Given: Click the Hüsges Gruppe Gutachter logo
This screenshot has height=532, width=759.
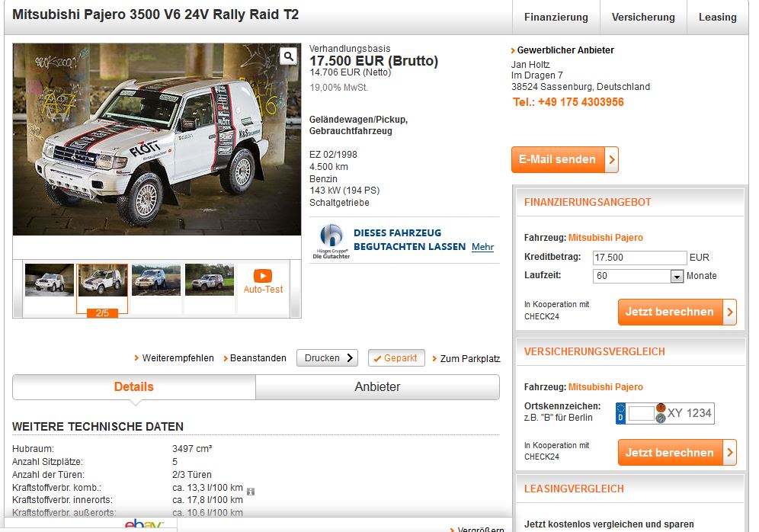Looking at the screenshot, I should (331, 241).
